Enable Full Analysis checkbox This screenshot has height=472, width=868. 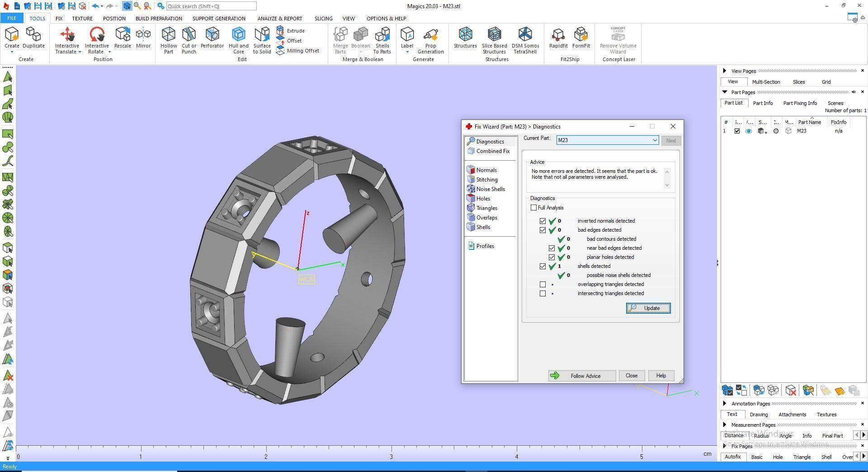pyautogui.click(x=534, y=208)
